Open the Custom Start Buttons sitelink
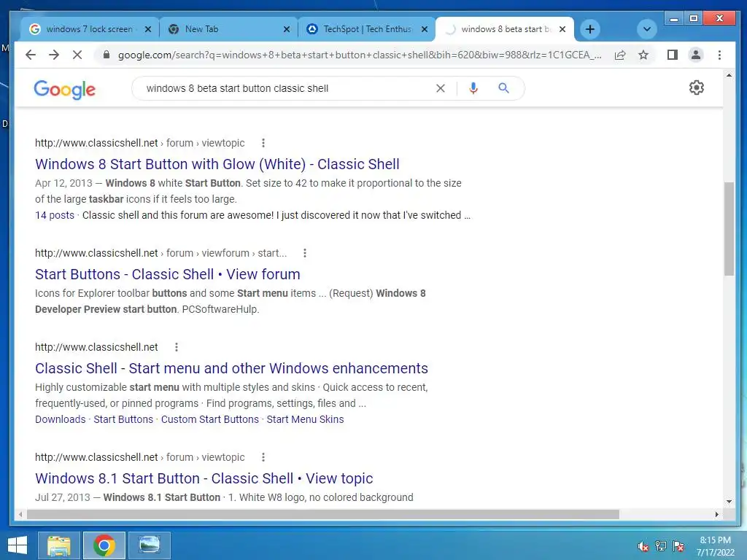This screenshot has width=747, height=560. pos(209,419)
